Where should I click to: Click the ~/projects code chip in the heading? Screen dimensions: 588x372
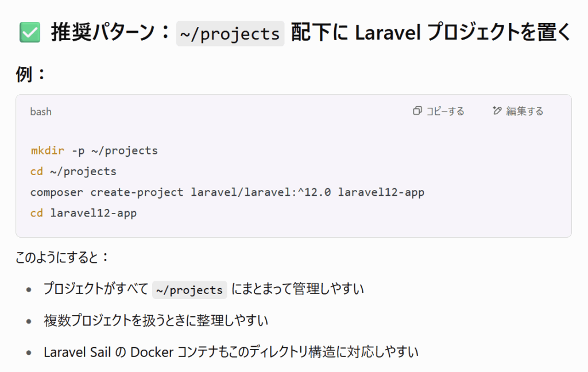(x=230, y=34)
